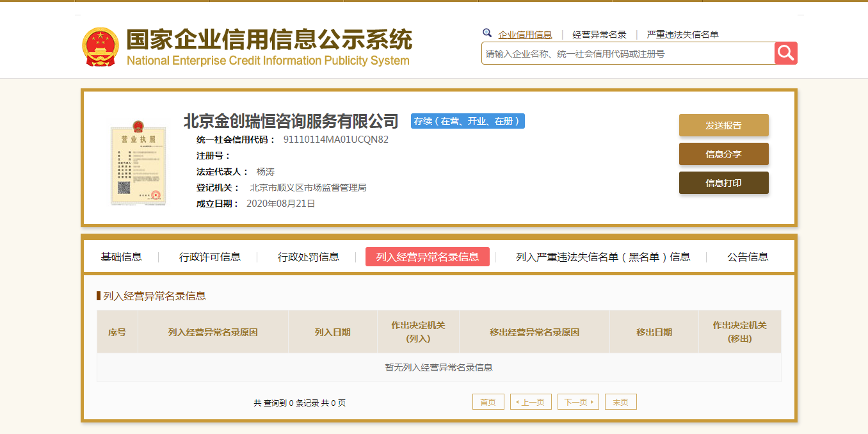This screenshot has width=868, height=434.
Task: Click the 下一页 next page button
Action: [x=578, y=402]
